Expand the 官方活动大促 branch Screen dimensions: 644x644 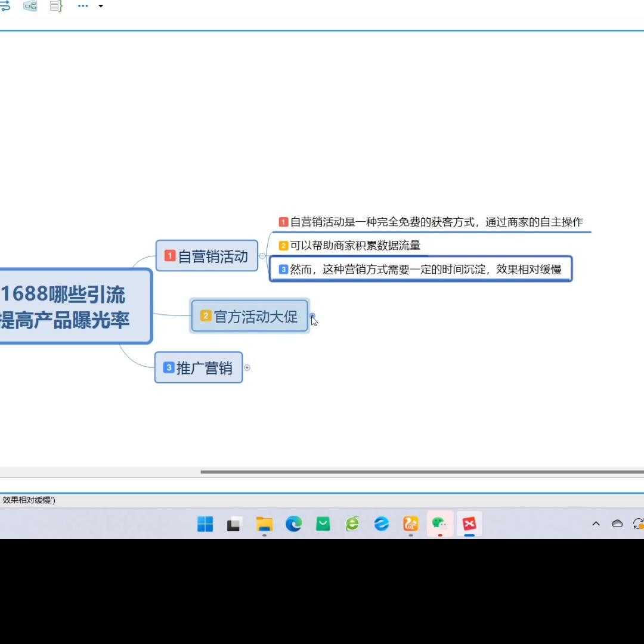312,316
